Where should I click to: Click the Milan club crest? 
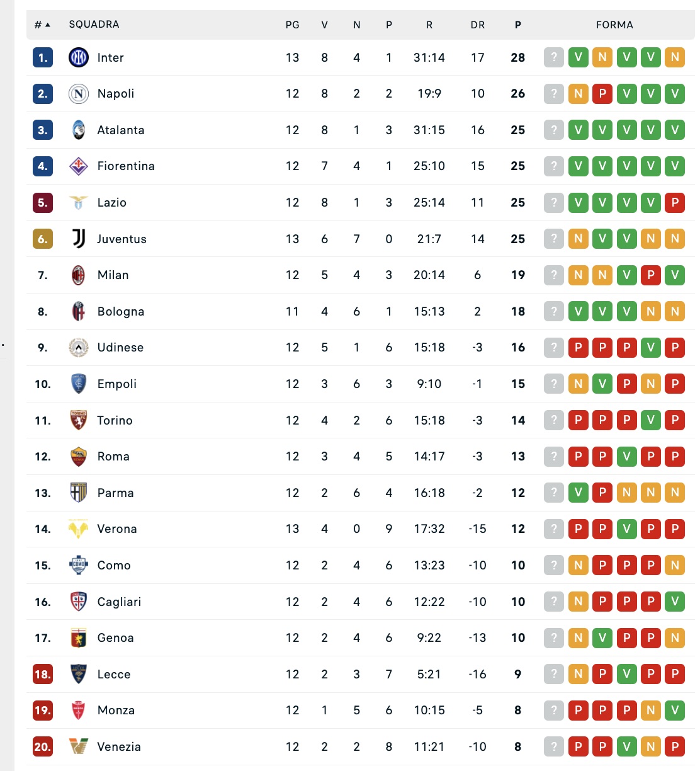(x=79, y=275)
